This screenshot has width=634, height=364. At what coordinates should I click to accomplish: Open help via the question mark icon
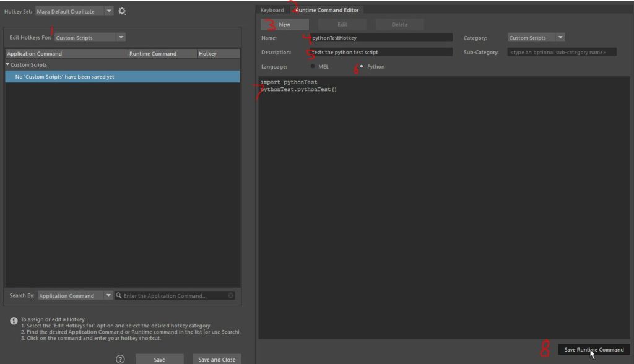[x=121, y=358]
